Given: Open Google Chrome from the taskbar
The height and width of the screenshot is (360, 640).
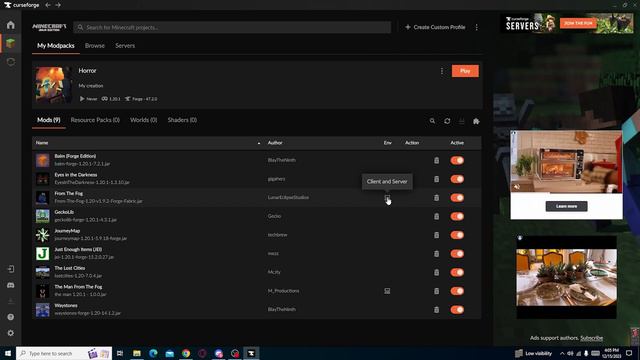Looking at the screenshot, I should click(x=186, y=353).
